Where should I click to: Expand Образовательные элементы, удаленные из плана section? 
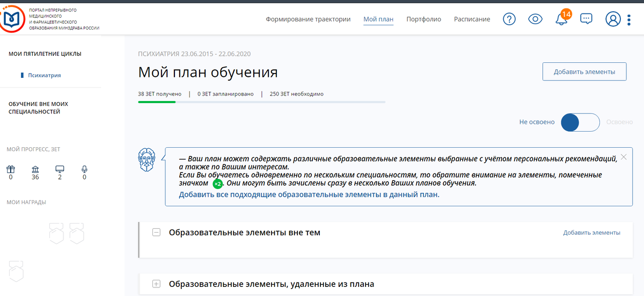(156, 284)
